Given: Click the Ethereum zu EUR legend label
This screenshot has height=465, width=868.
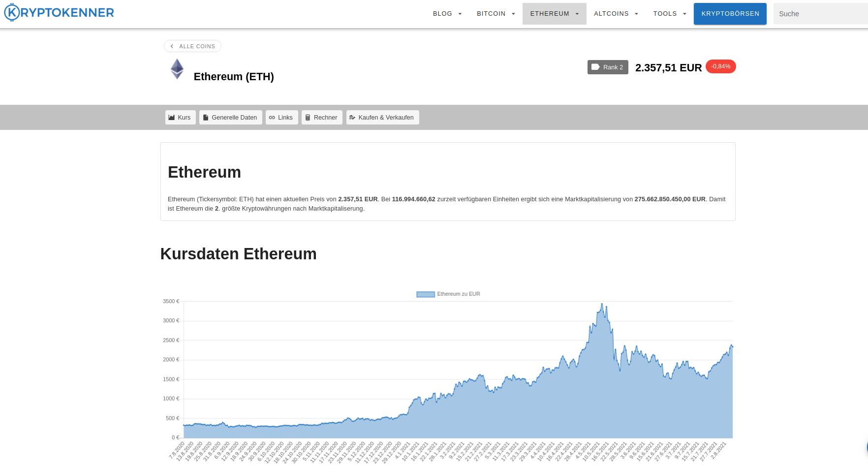Looking at the screenshot, I should coord(459,294).
